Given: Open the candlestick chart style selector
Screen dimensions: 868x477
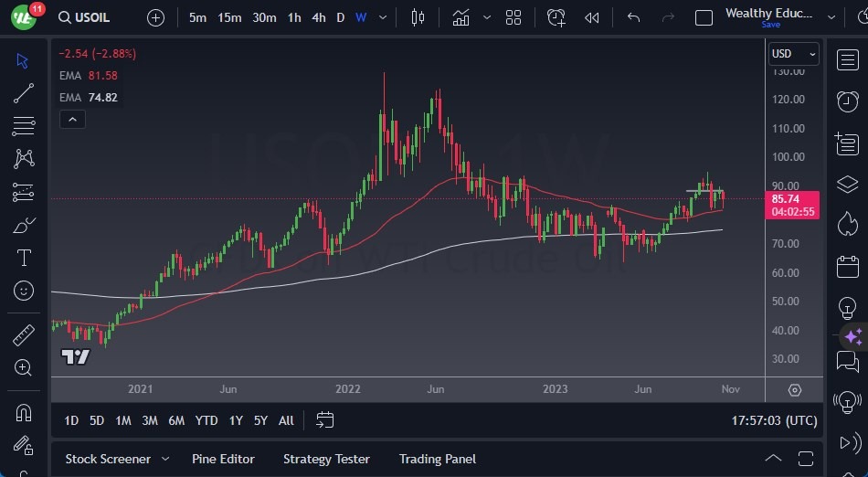Looking at the screenshot, I should pyautogui.click(x=418, y=17).
